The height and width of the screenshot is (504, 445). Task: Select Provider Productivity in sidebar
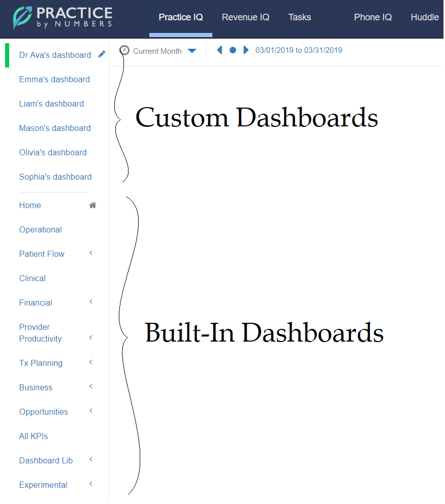pos(41,333)
